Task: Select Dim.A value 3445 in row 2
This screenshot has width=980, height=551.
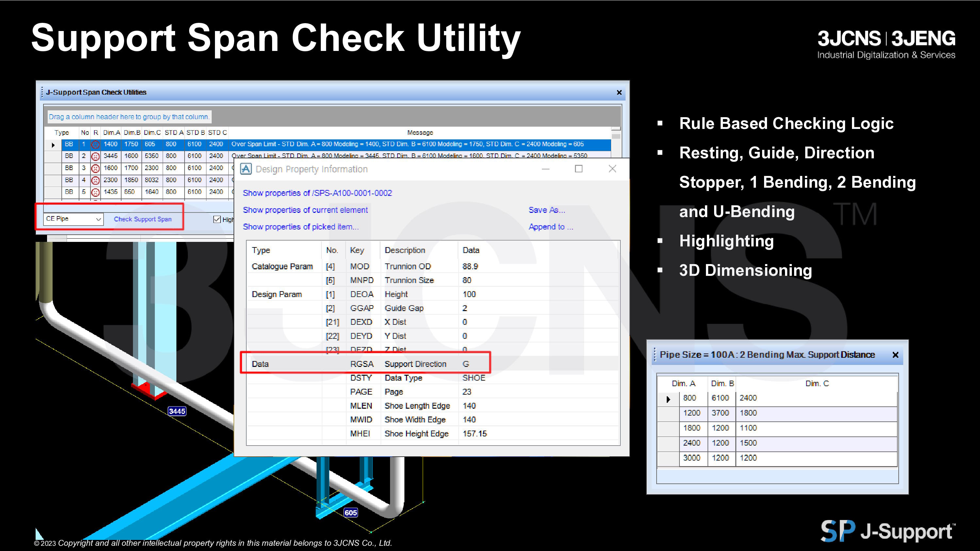Action: [x=111, y=156]
